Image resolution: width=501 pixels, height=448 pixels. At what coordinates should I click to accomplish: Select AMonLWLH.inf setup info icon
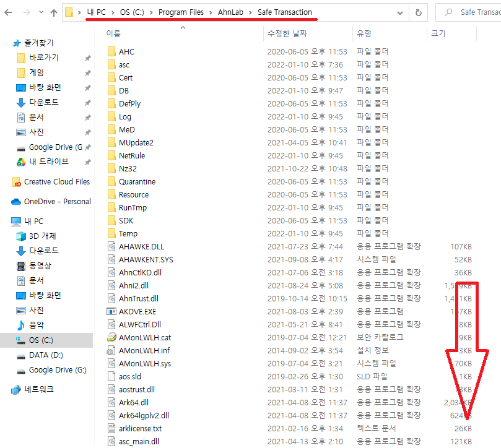click(111, 351)
